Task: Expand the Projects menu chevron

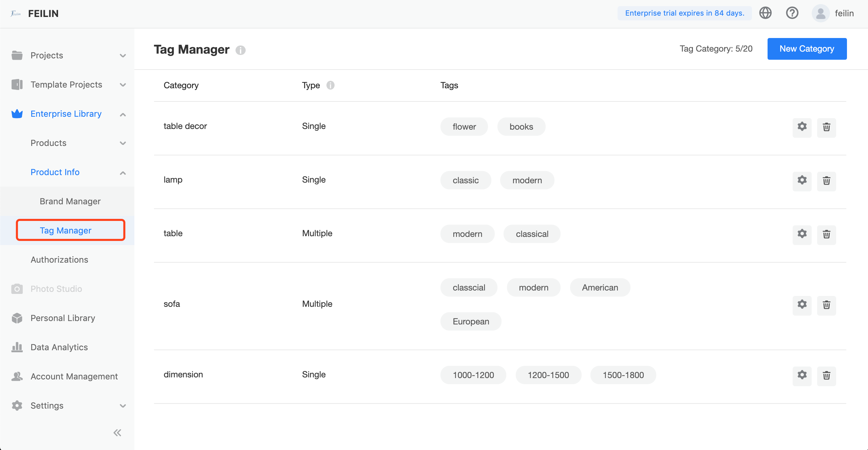Action: (x=123, y=56)
